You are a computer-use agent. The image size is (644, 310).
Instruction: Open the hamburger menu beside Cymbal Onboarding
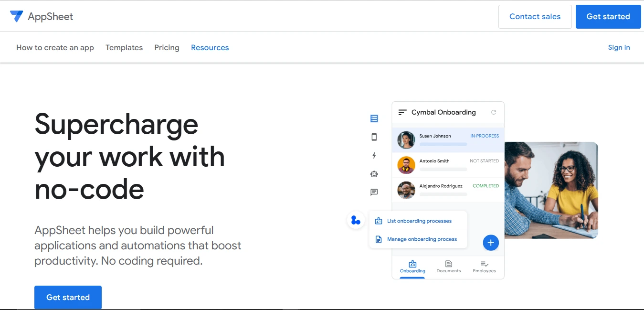(402, 112)
